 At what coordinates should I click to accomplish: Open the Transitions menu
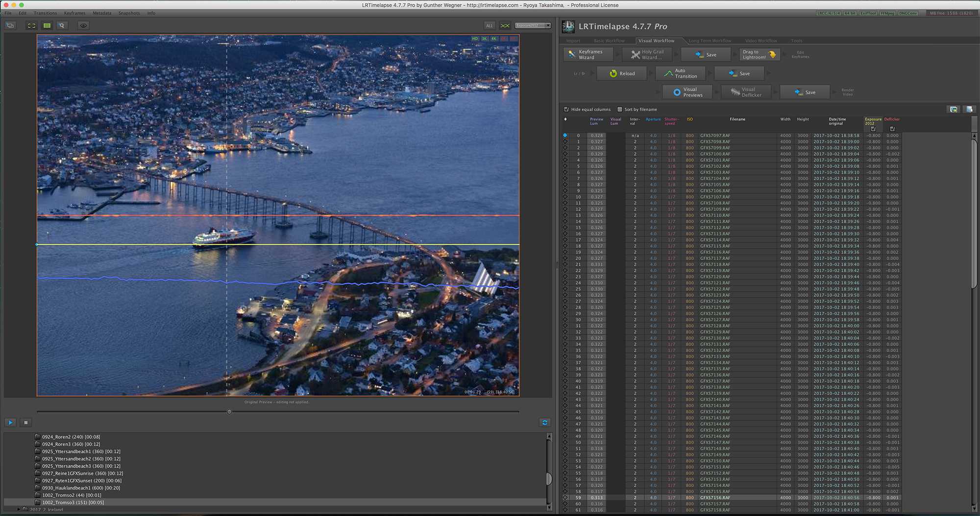coord(45,13)
